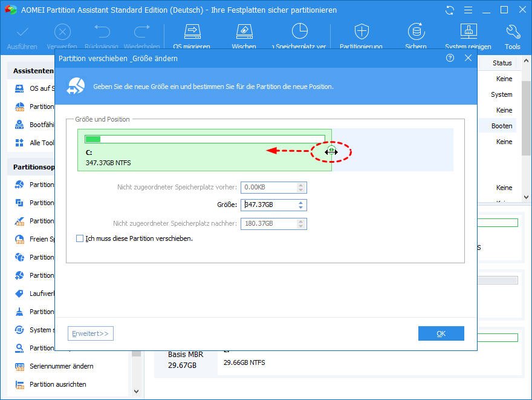Click the up arrow of Speicherplatz nachher
The height and width of the screenshot is (400, 532).
[x=300, y=221]
